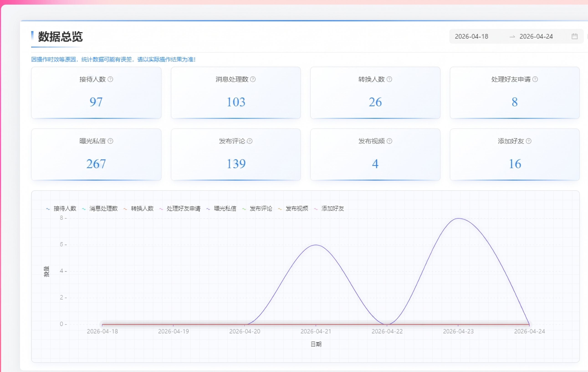Click x-axis label 2026-04-19
This screenshot has width=588, height=372.
click(x=173, y=331)
